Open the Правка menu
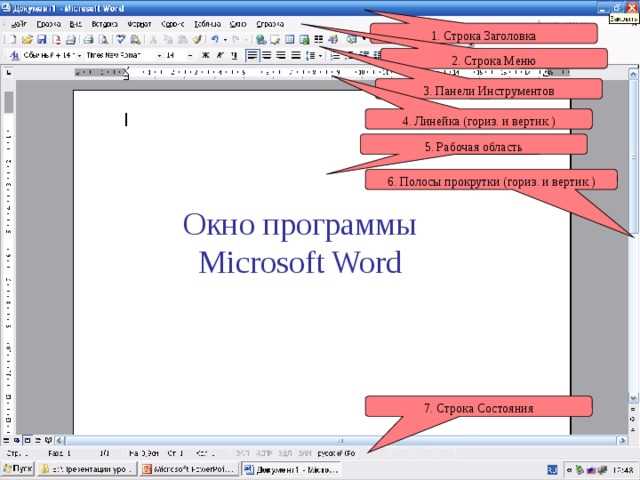The image size is (640, 480). pos(49,24)
